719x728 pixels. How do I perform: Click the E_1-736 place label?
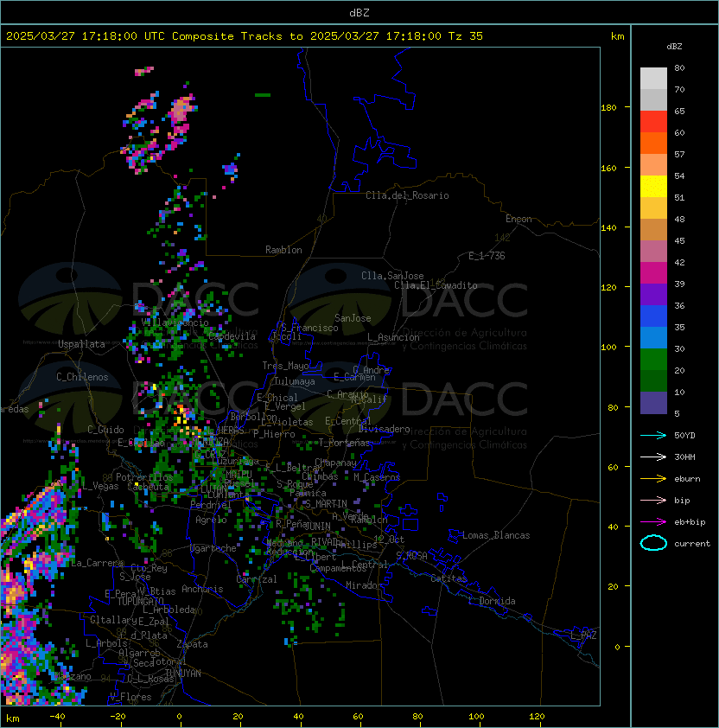click(487, 256)
